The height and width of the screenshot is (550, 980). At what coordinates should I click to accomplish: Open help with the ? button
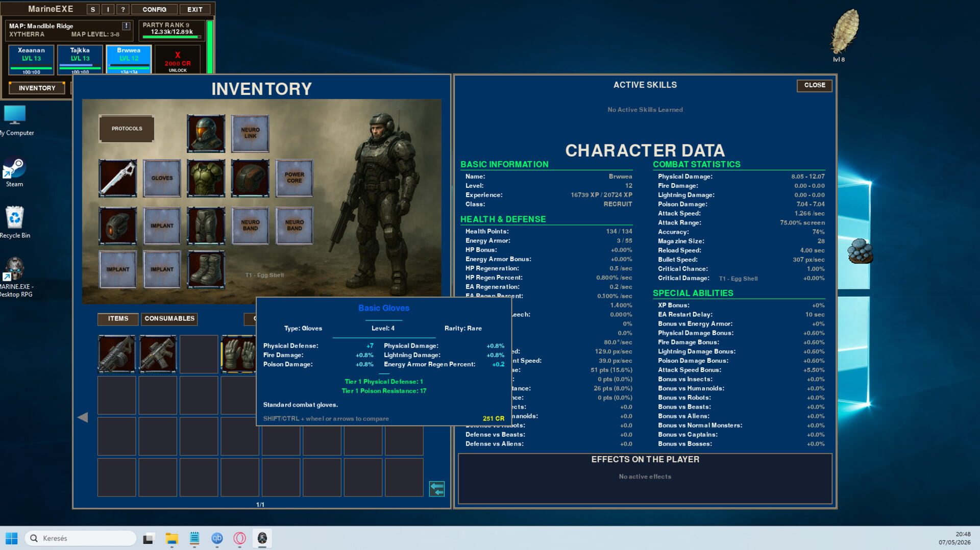coord(122,9)
